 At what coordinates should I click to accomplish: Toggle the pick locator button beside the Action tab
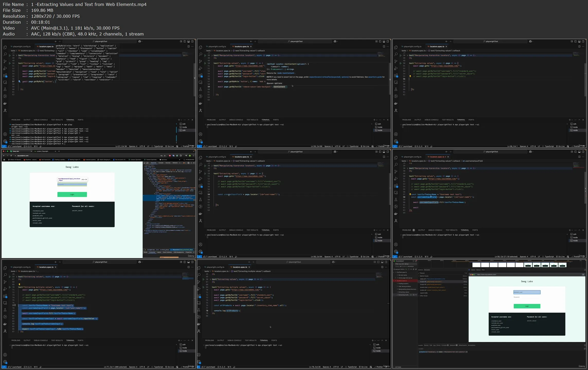click(x=469, y=270)
